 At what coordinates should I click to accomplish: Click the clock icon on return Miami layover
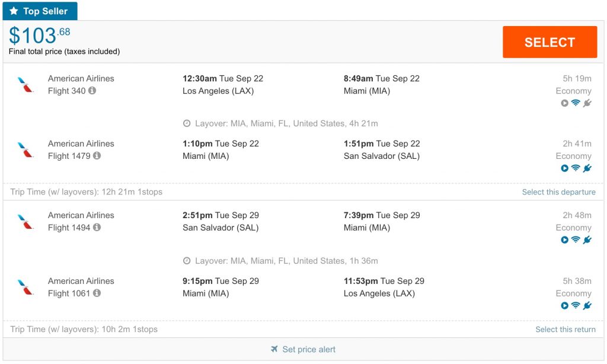(187, 261)
